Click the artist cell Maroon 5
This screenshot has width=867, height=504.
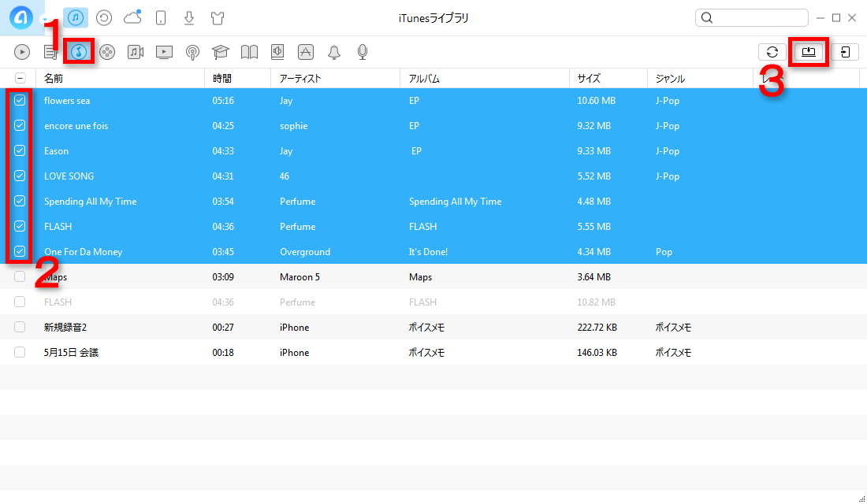pyautogui.click(x=300, y=277)
